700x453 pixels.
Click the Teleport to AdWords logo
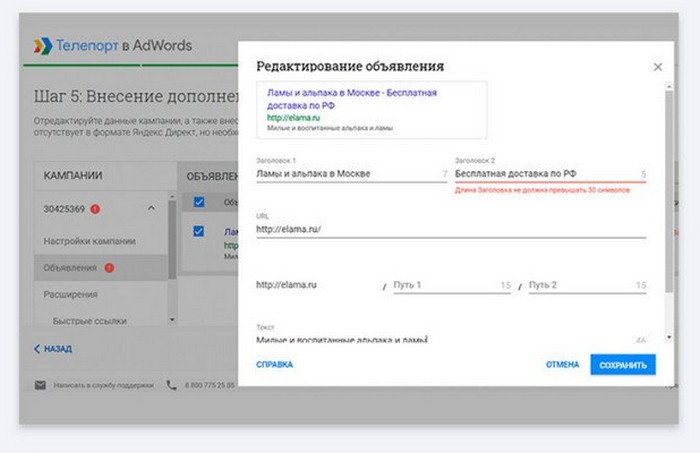coord(113,46)
